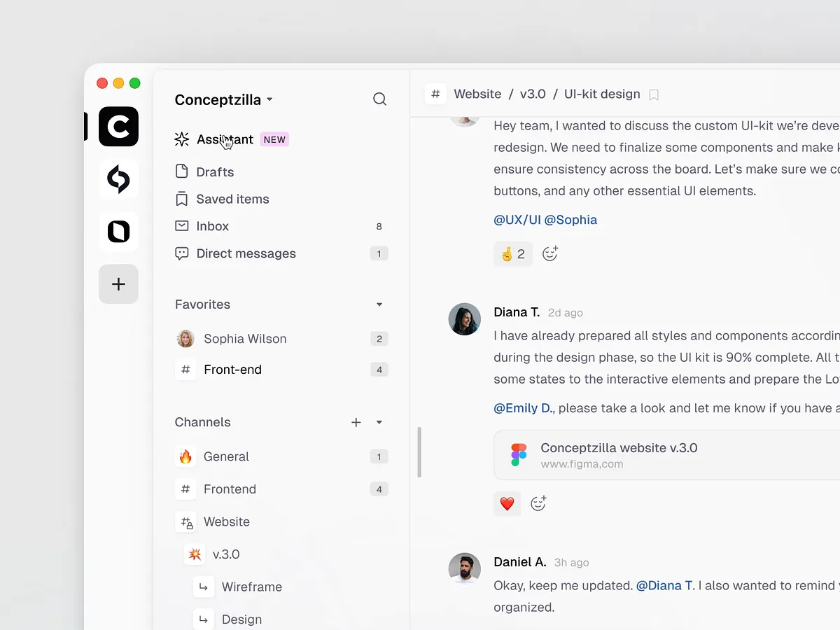
Task: Open Direct messages chat bubble icon
Action: (182, 253)
